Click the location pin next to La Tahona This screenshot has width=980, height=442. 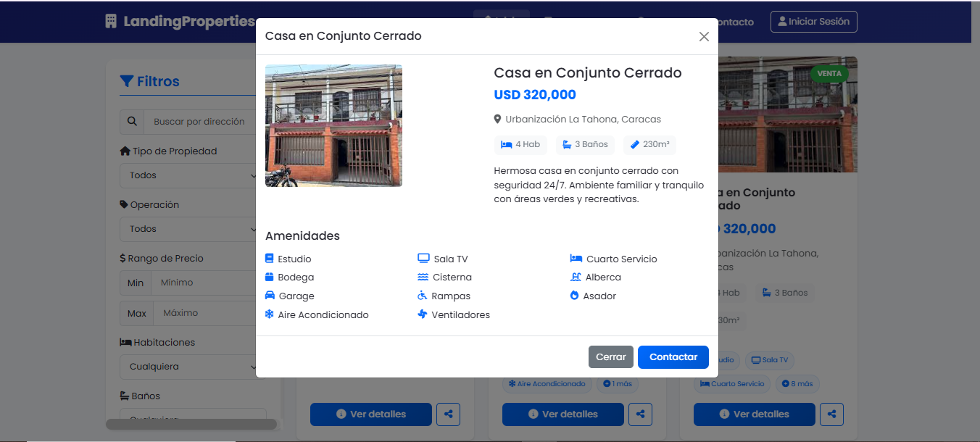(x=498, y=120)
